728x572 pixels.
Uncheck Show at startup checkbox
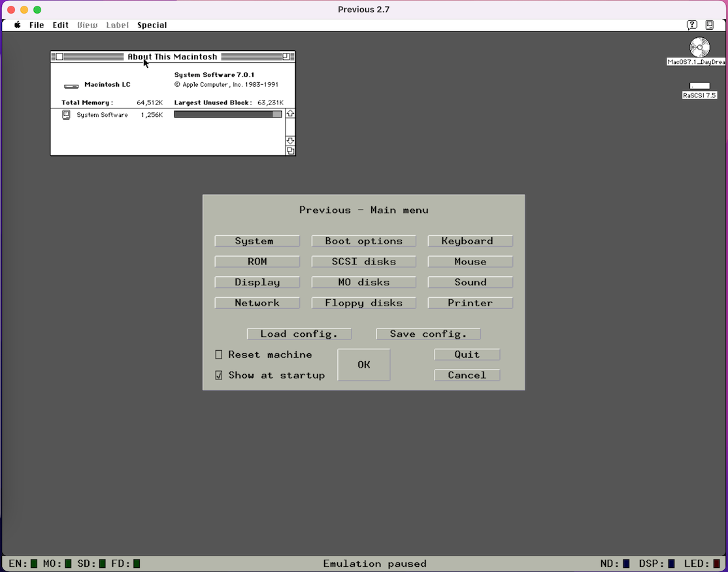click(x=219, y=375)
